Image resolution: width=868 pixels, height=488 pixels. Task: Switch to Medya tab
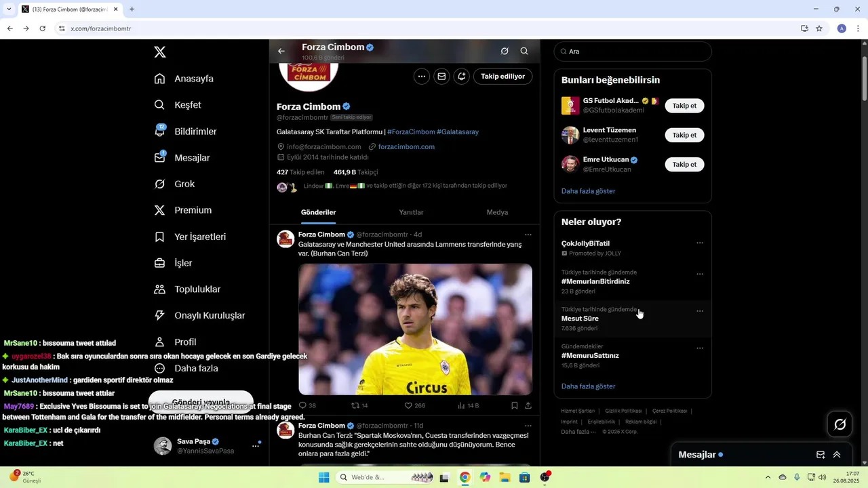[497, 212]
